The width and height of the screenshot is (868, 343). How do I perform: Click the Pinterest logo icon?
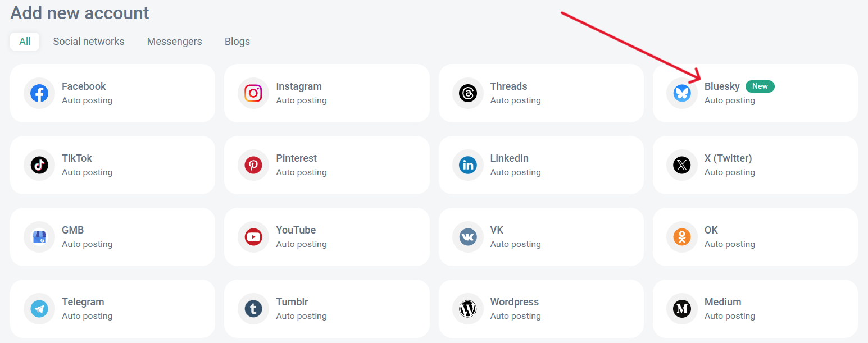pos(253,165)
